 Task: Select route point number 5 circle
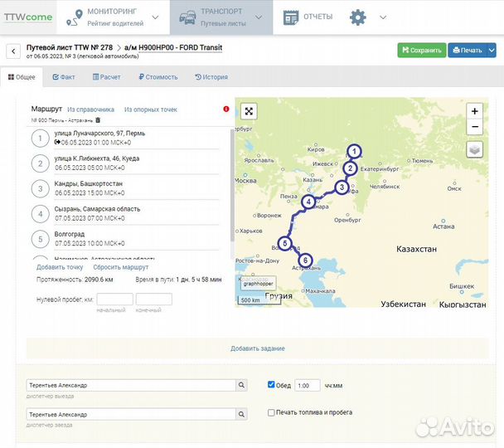(40, 239)
